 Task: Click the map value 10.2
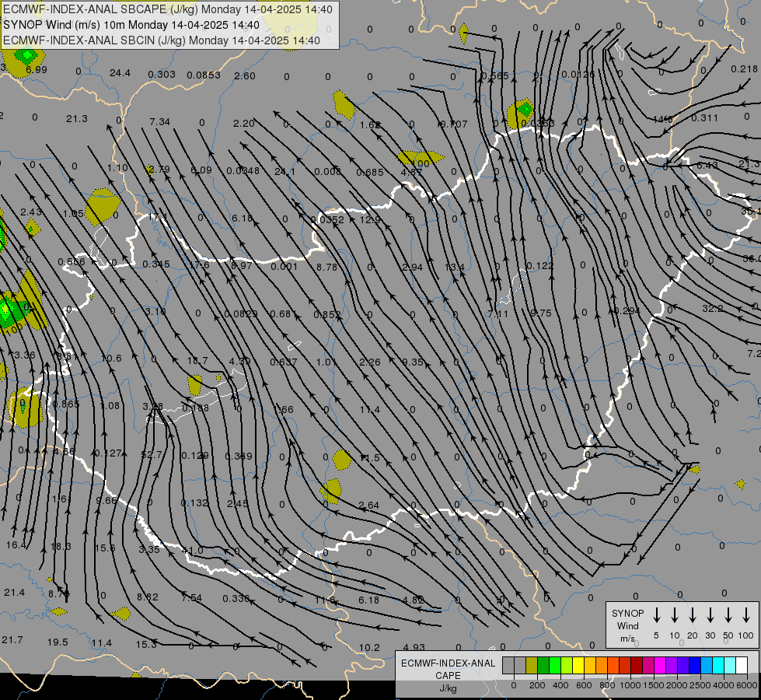pyautogui.click(x=369, y=648)
